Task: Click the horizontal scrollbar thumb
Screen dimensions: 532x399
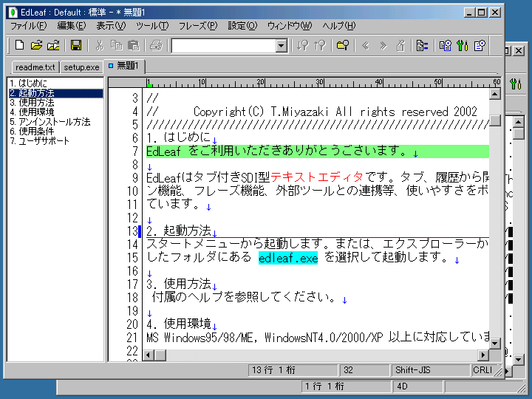Action: tap(160, 355)
